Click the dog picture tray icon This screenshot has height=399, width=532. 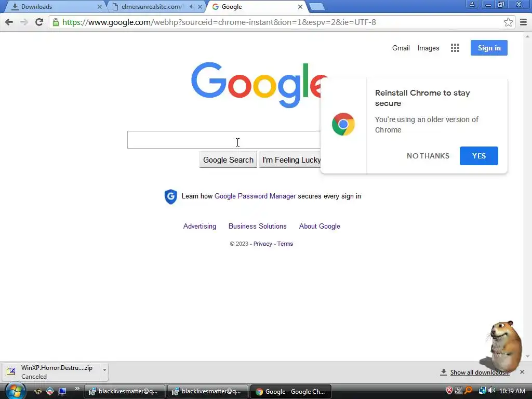click(459, 391)
